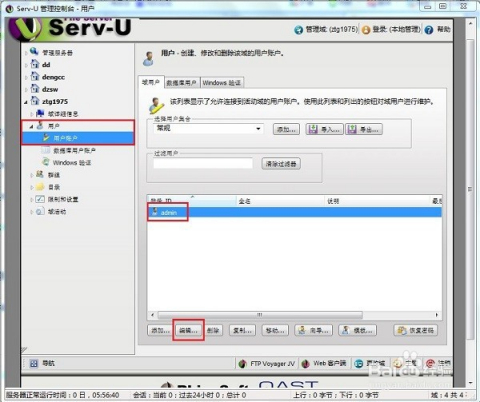Click the manage domain globe icon in header
This screenshot has width=480, height=402.
coord(298,30)
